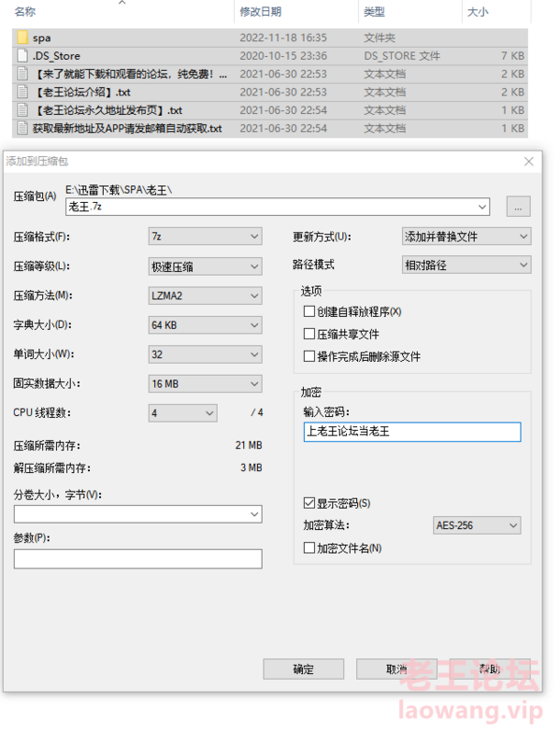Select the spa folder icon
560x732 pixels.
(x=22, y=37)
